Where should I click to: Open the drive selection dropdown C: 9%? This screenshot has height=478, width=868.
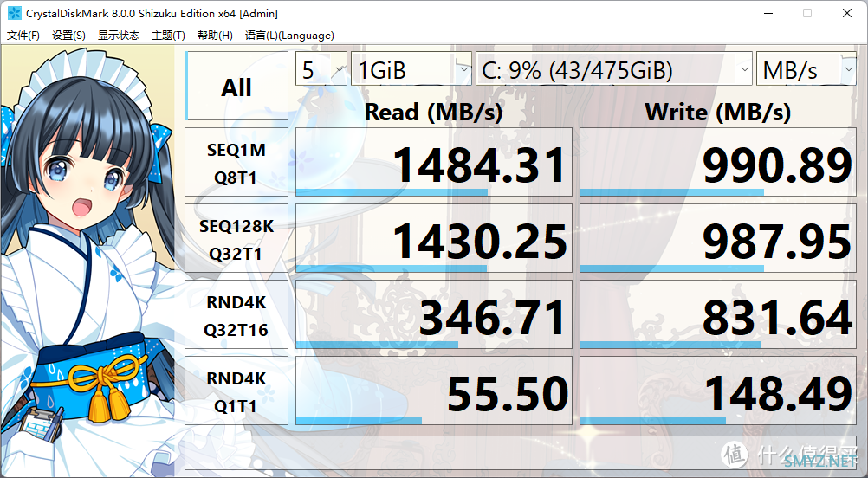(614, 68)
